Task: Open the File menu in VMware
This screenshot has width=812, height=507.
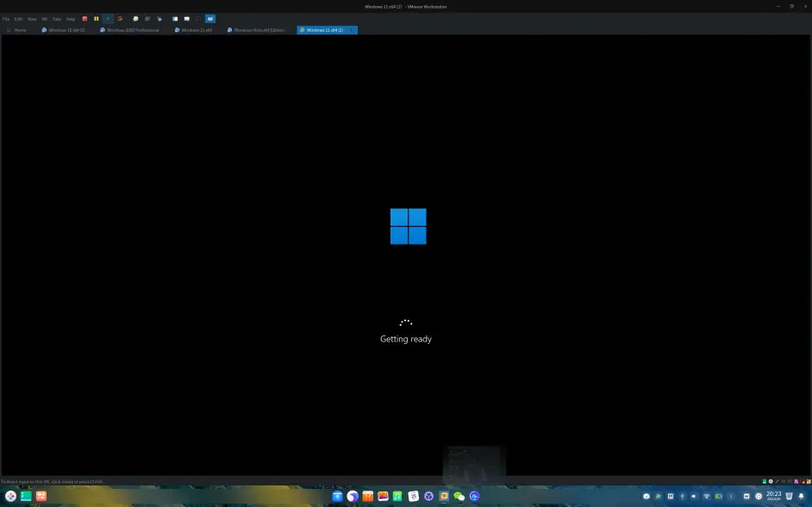Action: [x=6, y=19]
